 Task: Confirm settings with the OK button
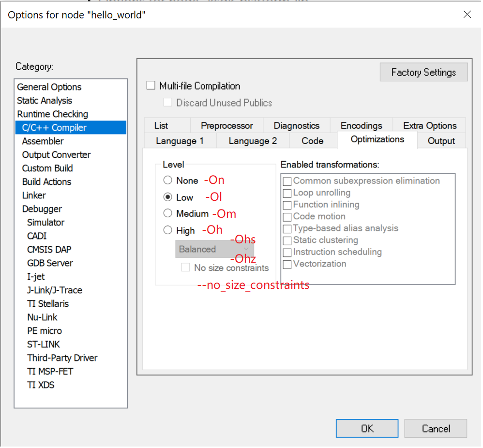[367, 429]
